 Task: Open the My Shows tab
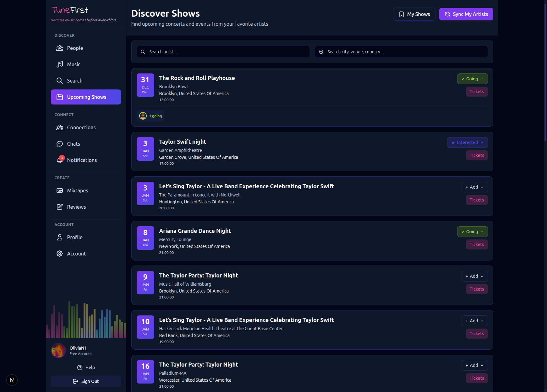coord(414,14)
